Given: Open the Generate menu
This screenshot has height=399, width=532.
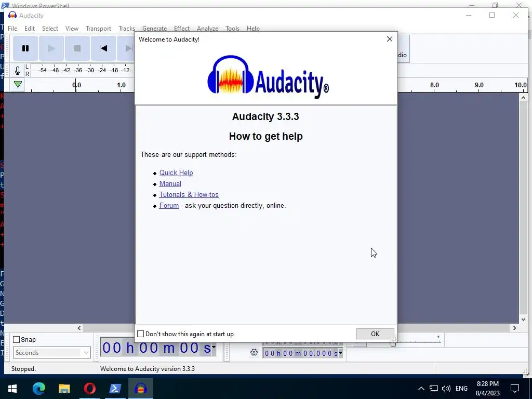Looking at the screenshot, I should 154,29.
